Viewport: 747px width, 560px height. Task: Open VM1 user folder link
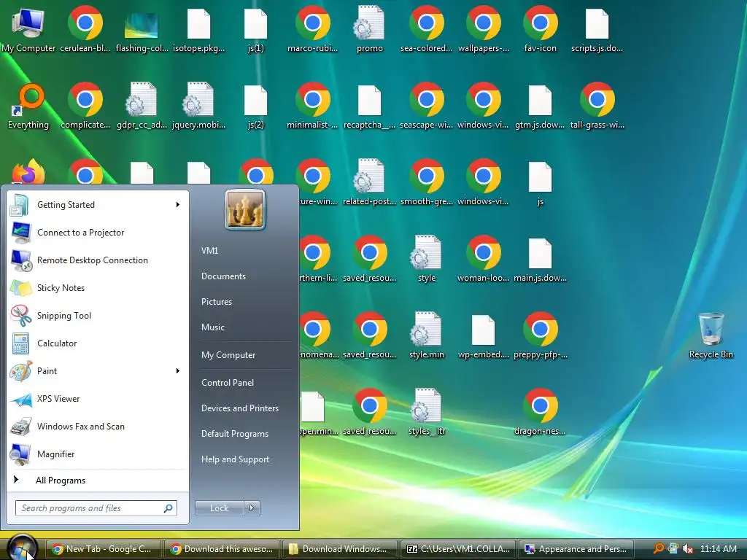[209, 251]
